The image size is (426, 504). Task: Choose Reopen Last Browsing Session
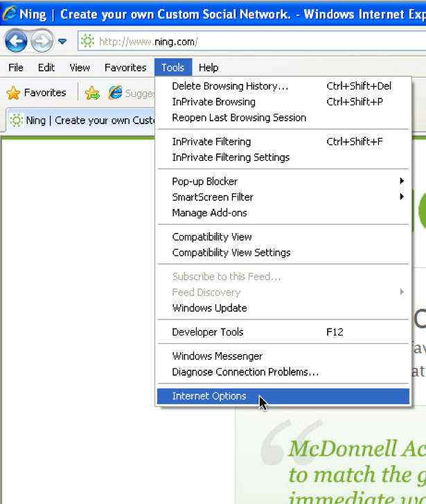point(283,118)
